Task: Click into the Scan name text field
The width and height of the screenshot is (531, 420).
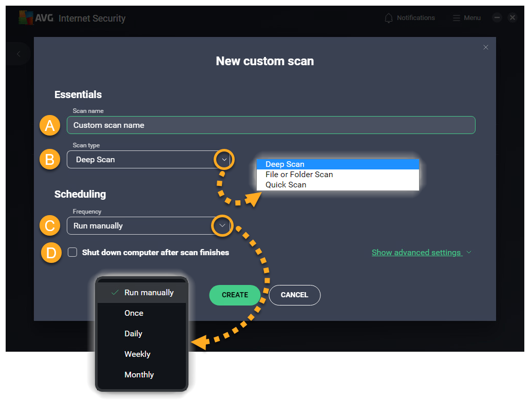Action: coord(271,125)
